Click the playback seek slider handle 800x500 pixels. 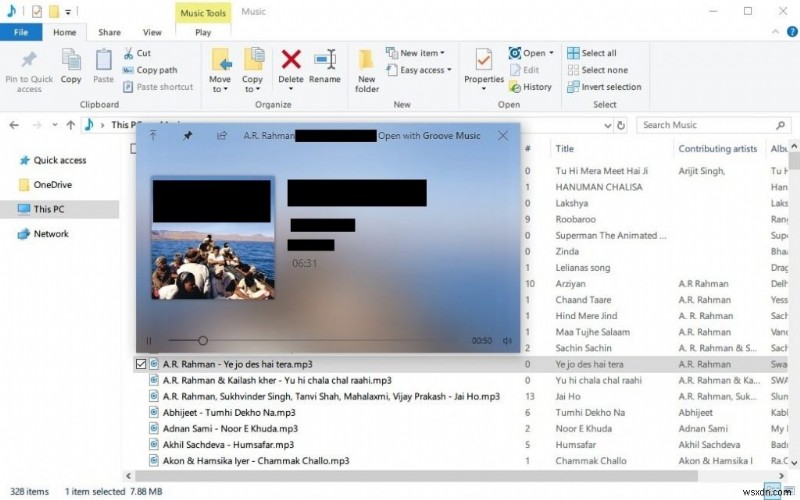(x=203, y=340)
